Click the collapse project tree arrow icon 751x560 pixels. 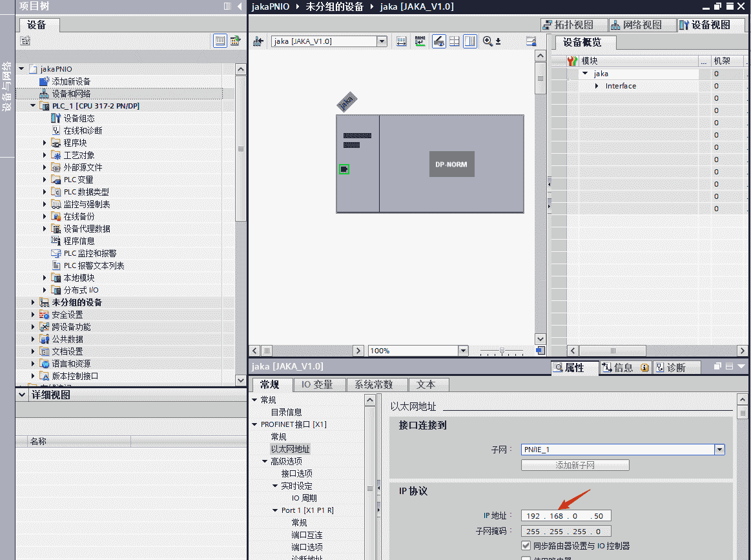240,6
